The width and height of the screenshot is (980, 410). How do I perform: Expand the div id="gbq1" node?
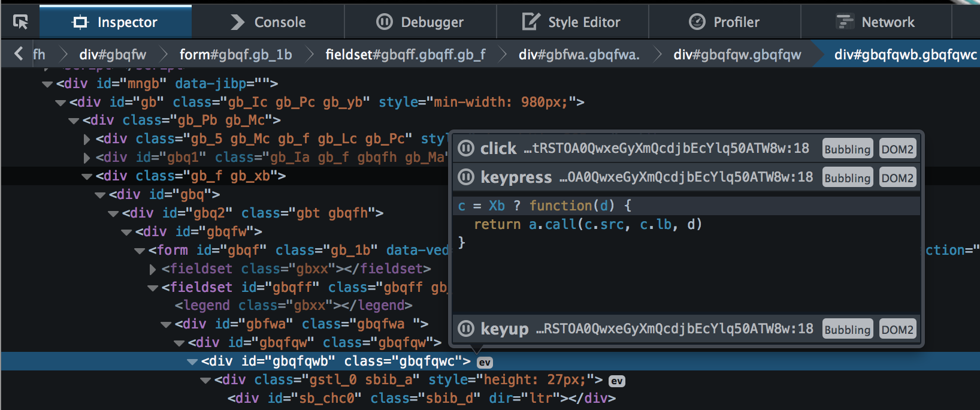[x=87, y=158]
